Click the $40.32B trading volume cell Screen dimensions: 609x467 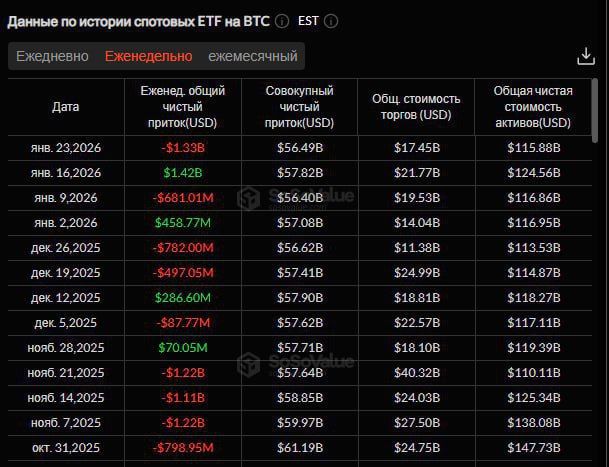click(x=416, y=373)
